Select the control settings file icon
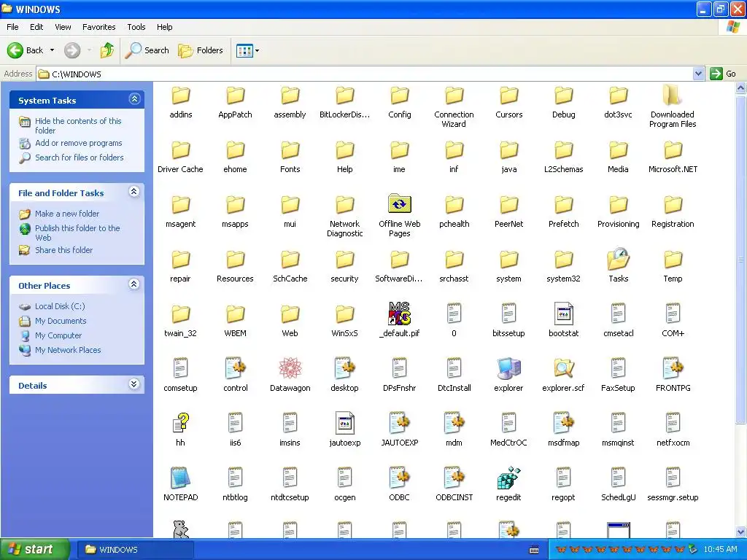This screenshot has width=747, height=560. coord(236,368)
